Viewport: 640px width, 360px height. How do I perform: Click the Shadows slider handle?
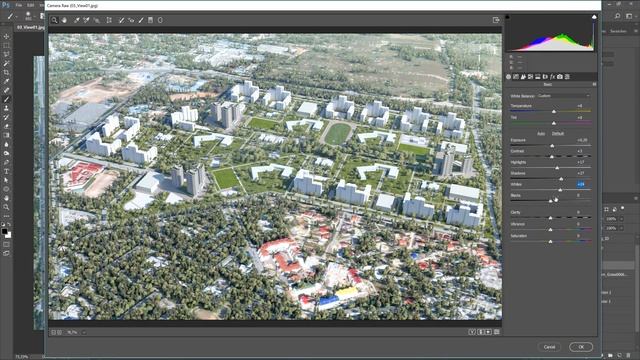[x=561, y=179]
